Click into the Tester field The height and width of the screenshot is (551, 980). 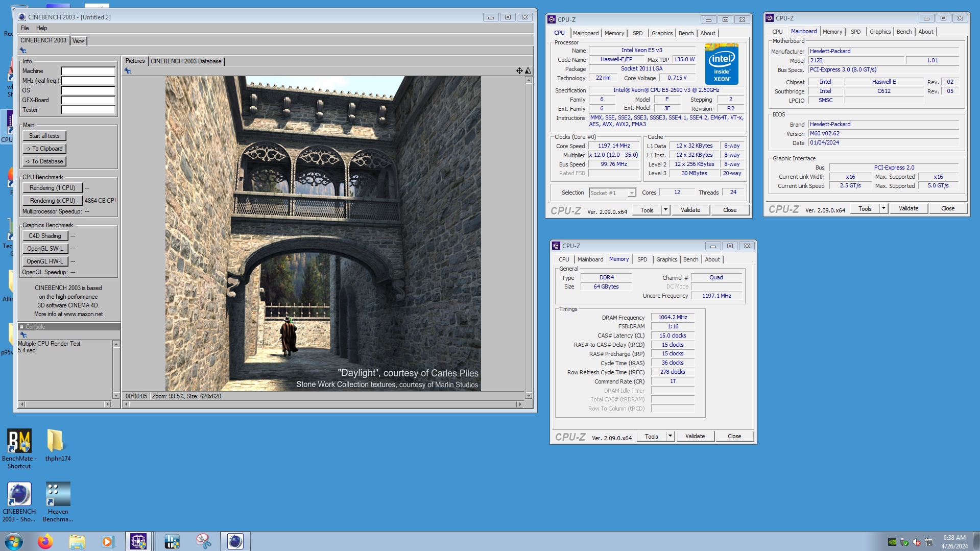(88, 110)
